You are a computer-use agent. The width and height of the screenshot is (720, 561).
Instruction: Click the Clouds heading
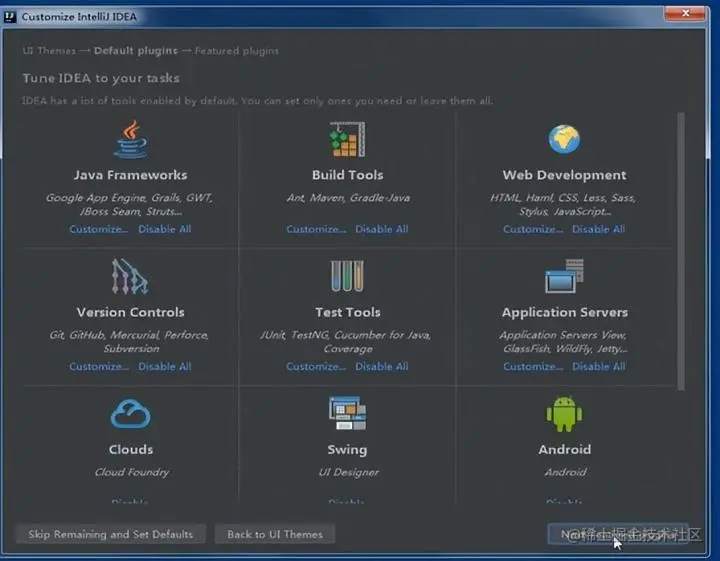[131, 449]
